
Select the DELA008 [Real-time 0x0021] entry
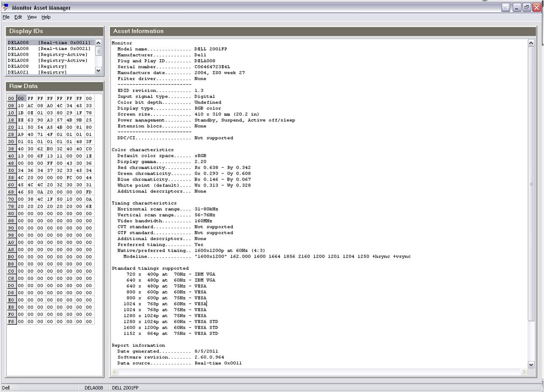51,48
